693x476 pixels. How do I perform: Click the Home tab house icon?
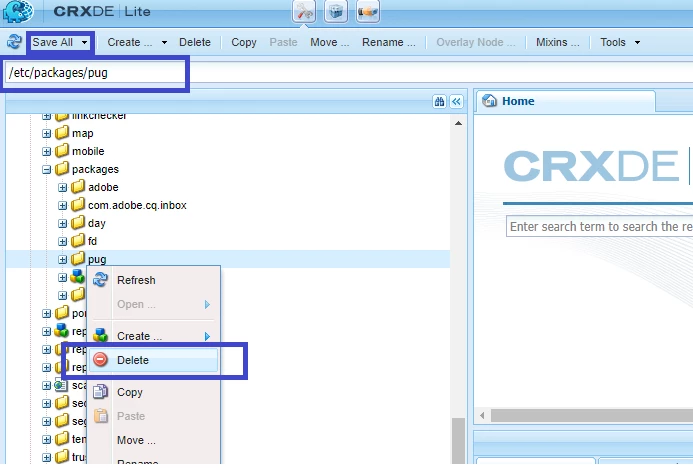(x=489, y=101)
